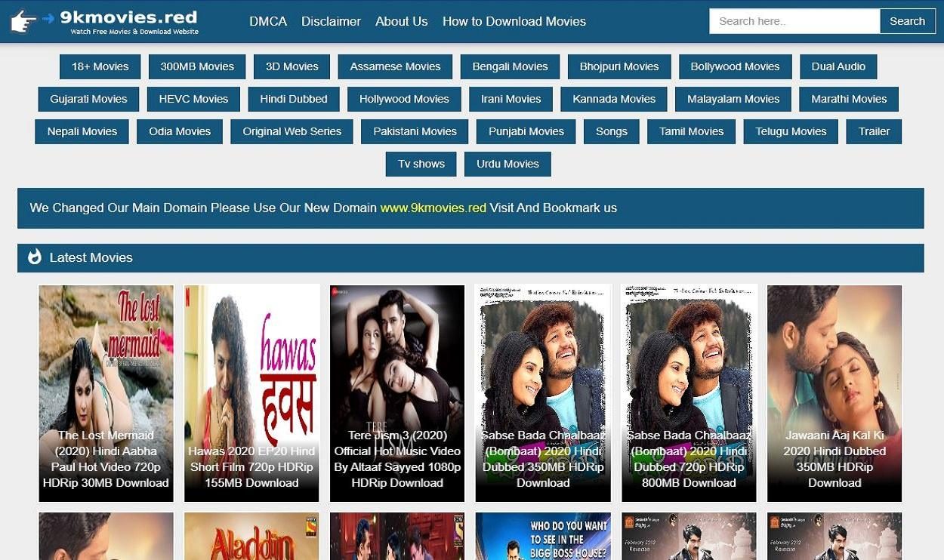This screenshot has height=560, width=944.
Task: Go to About Us
Action: point(402,21)
